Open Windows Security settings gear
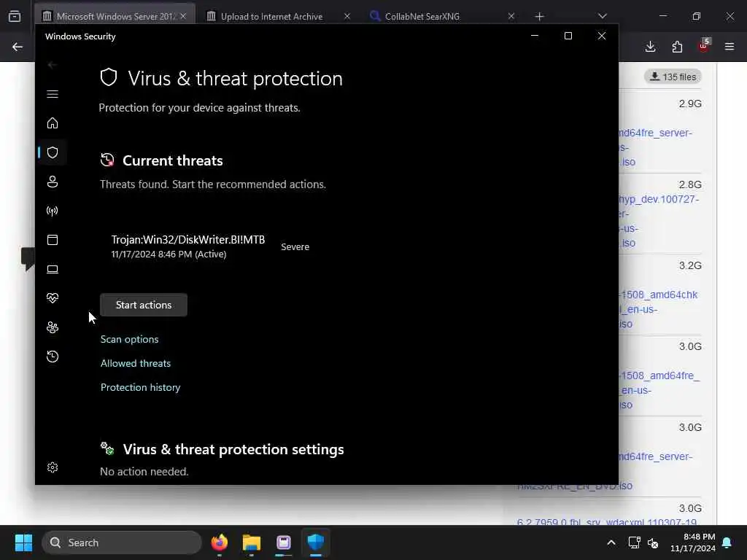747x560 pixels. coord(53,467)
